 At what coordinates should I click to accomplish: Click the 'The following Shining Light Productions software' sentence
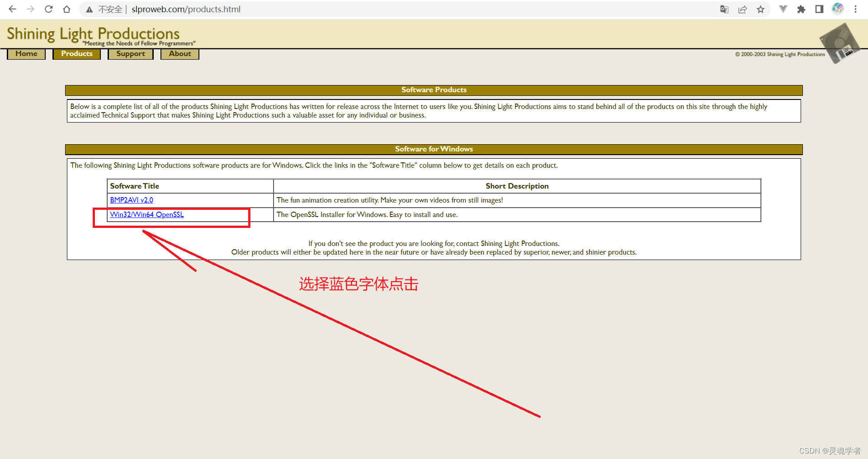(314, 165)
